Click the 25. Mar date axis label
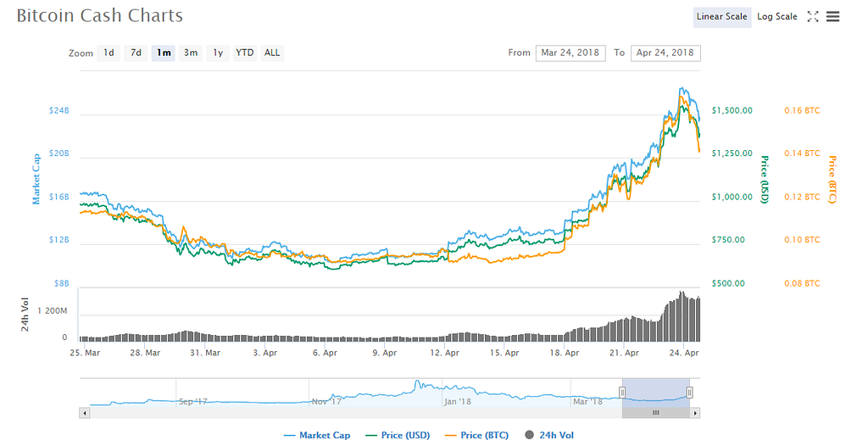Viewport: 868px width, 446px height. 86,353
